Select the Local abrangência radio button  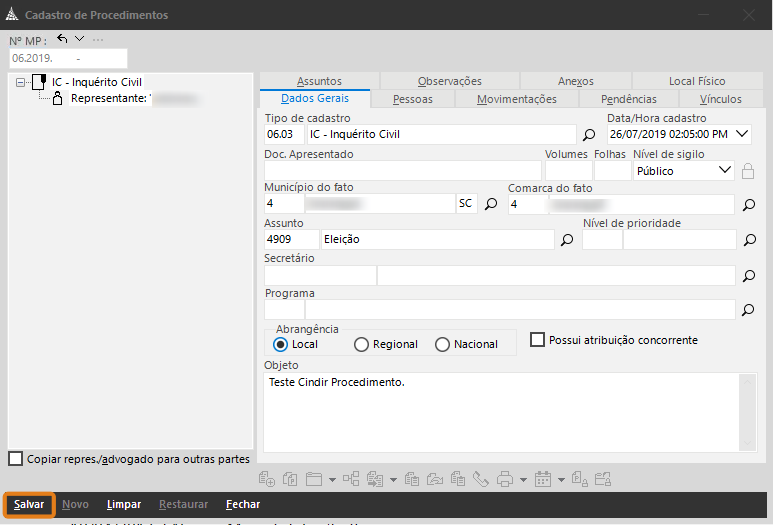pos(281,344)
